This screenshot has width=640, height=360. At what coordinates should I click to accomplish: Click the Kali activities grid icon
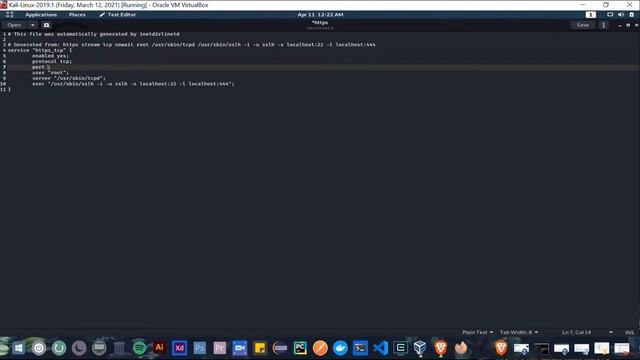[x=10, y=15]
